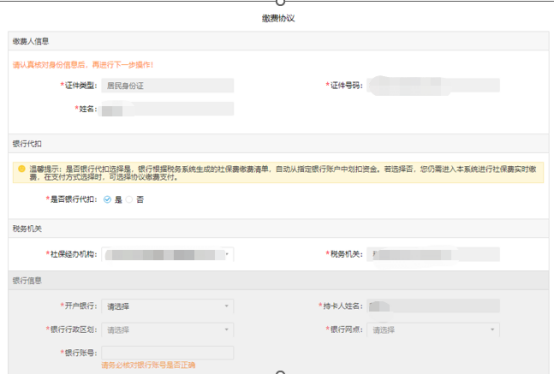Click the 姓名 field
554x374 pixels.
[167, 109]
